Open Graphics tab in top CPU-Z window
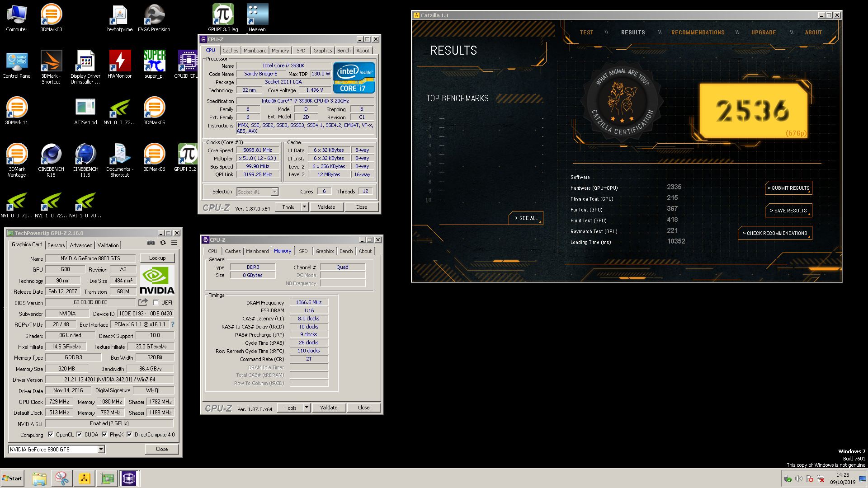Viewport: 868px width, 488px height. [x=323, y=51]
